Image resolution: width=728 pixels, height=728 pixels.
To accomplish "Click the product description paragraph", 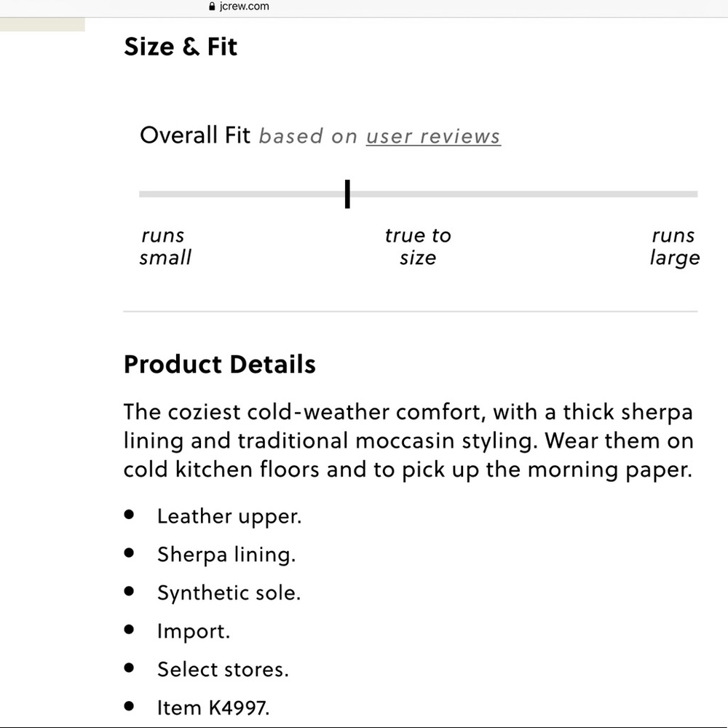I will [408, 440].
